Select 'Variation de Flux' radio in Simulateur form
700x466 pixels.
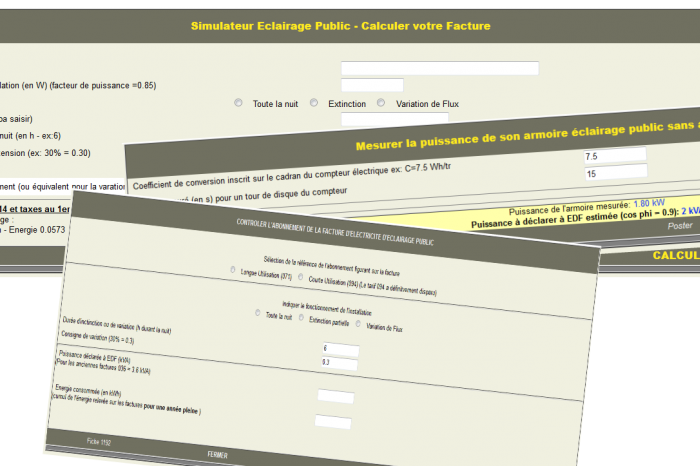[381, 103]
